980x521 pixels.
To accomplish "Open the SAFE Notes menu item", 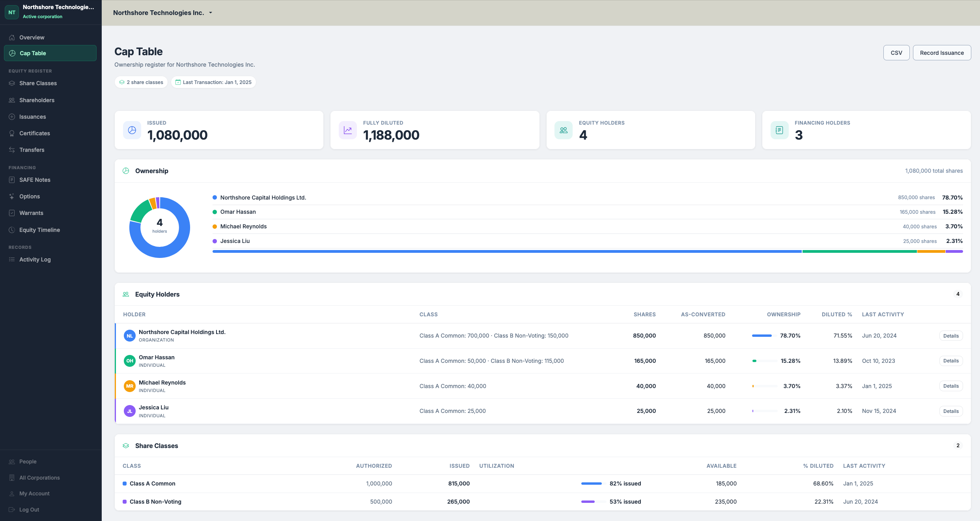I will pos(35,180).
